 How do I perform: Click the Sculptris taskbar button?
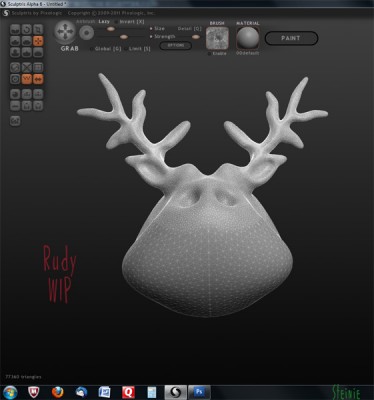click(176, 393)
